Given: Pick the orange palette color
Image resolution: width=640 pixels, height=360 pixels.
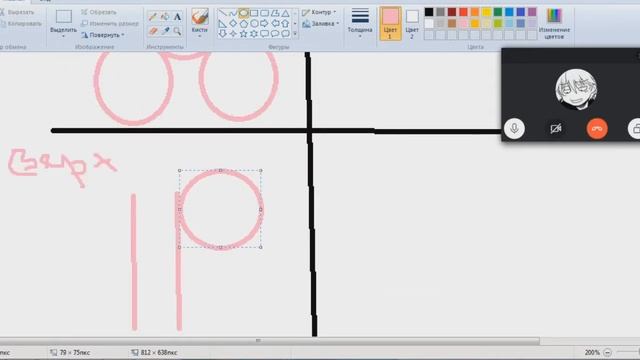Looking at the screenshot, I should tap(475, 12).
